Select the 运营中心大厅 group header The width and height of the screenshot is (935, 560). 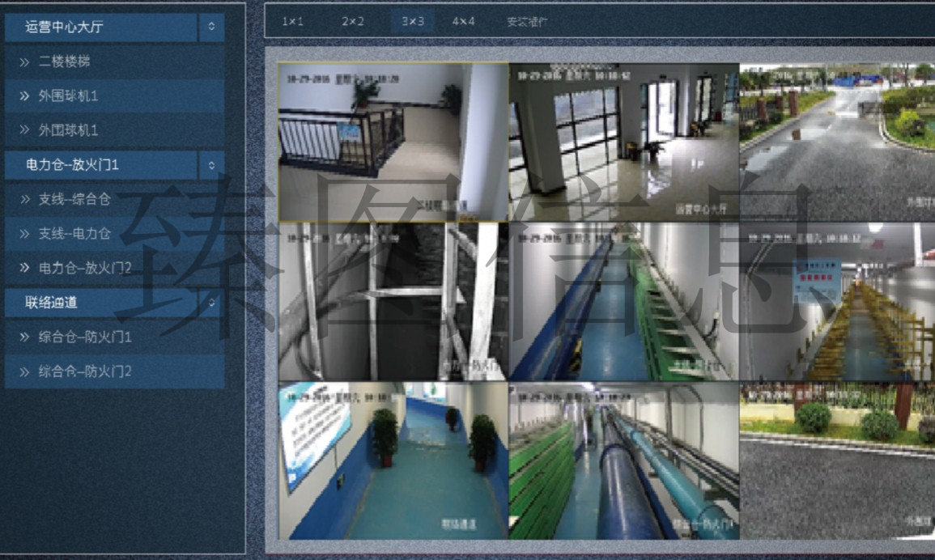pos(100,27)
